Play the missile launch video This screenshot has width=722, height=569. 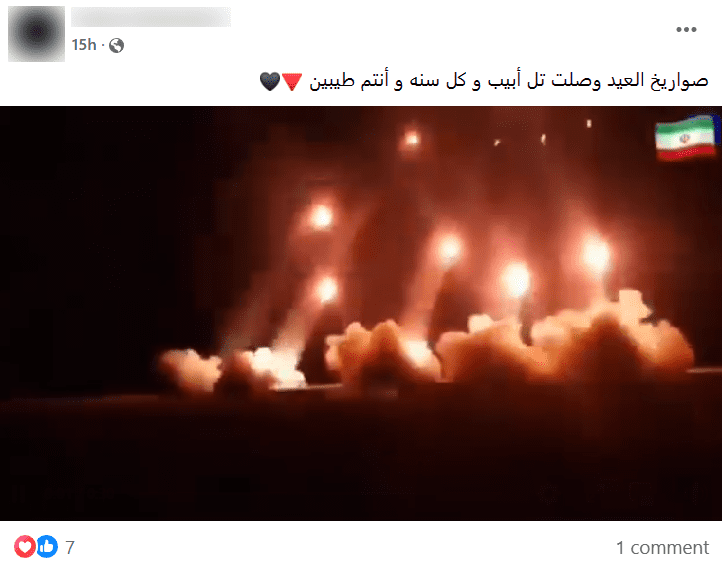(361, 314)
